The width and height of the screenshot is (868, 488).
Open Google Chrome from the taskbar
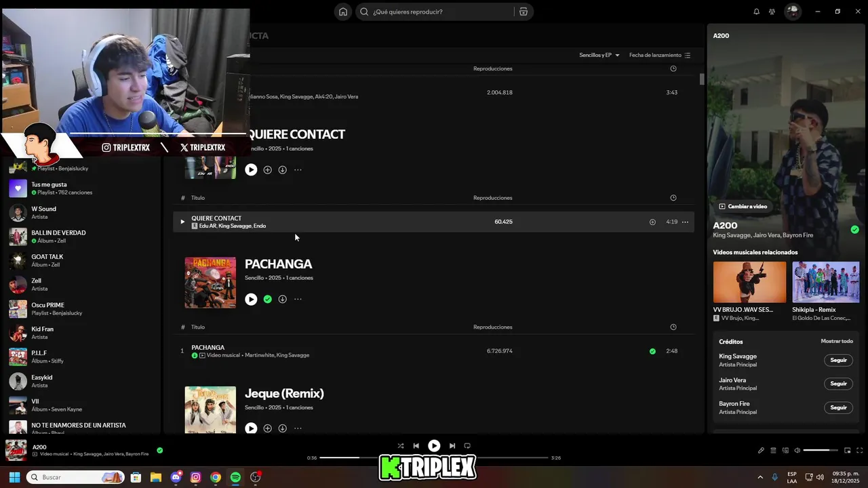coord(216,477)
